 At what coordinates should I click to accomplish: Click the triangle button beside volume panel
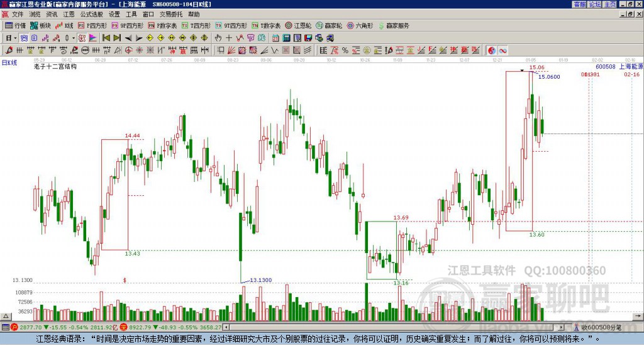[x=6, y=316]
